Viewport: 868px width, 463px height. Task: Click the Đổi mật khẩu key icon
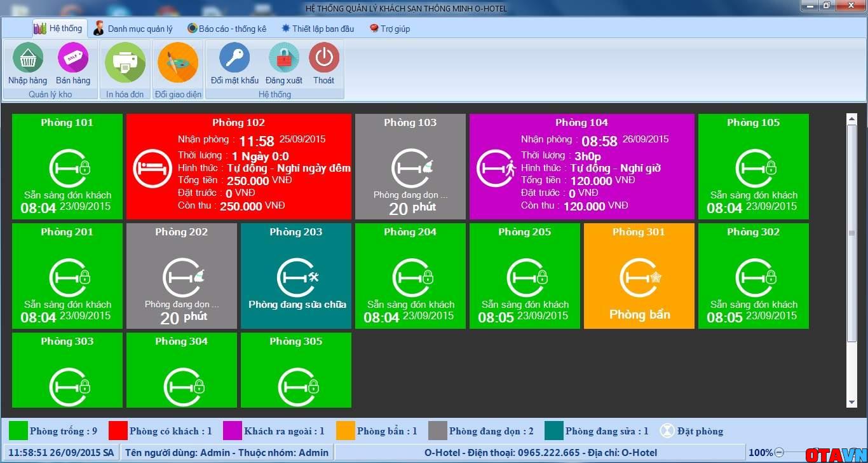click(x=234, y=58)
